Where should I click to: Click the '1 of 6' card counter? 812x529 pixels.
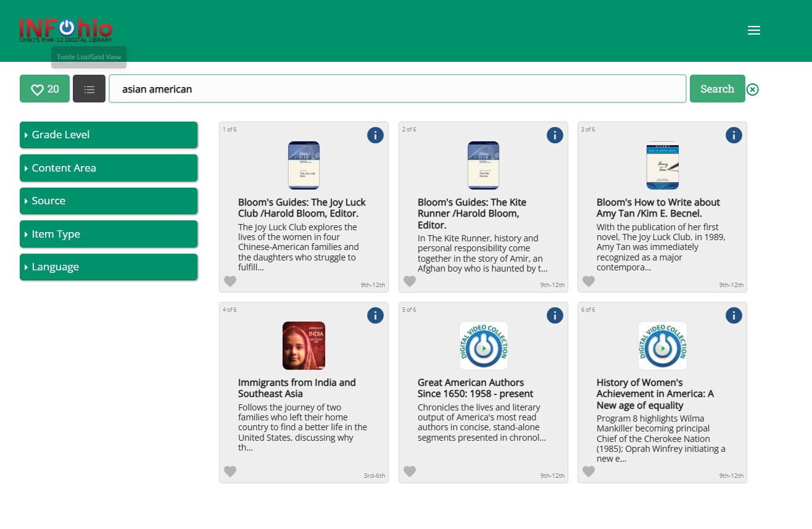pos(230,130)
